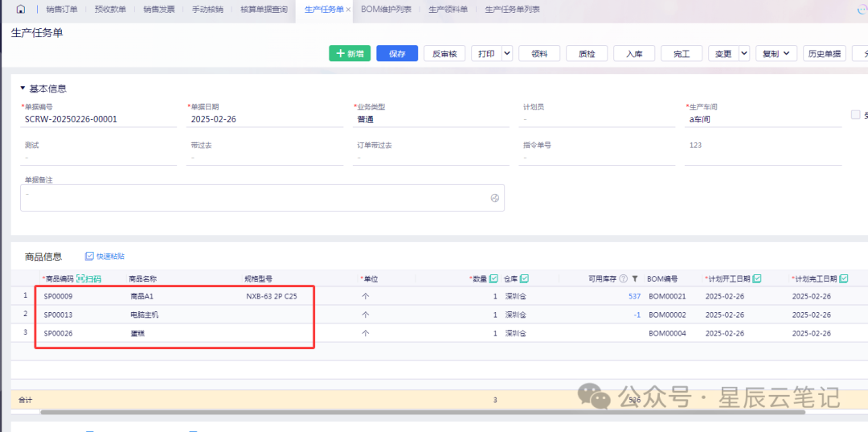This screenshot has width=868, height=432.
Task: Click the plus icon of 新增
Action: pyautogui.click(x=341, y=54)
